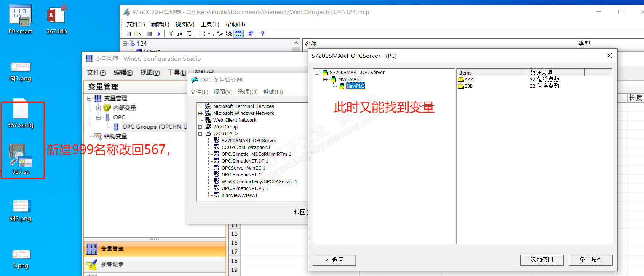The image size is (644, 276).
Task: Select OPCServer.WinCC.1 server entry
Action: point(243,168)
